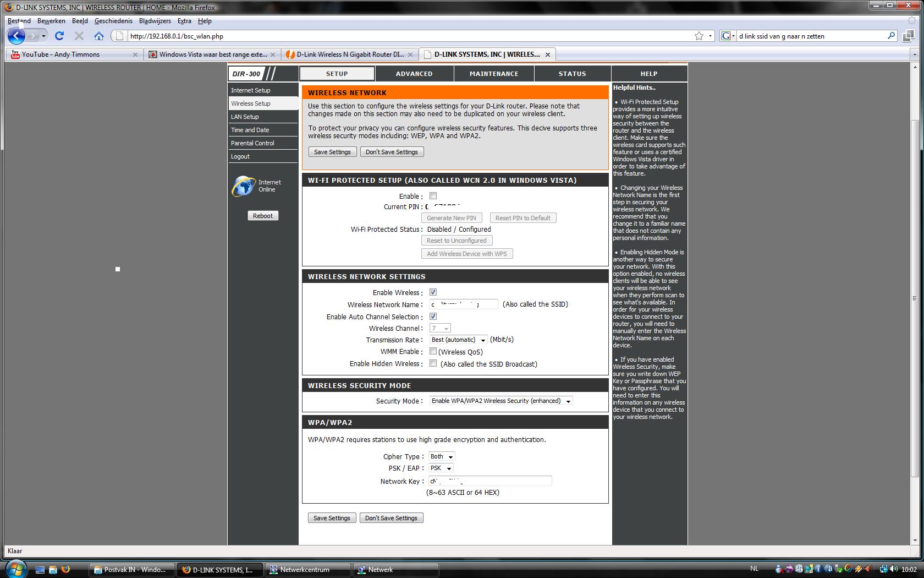924x578 pixels.
Task: Click the Firefox back arrow button
Action: coord(16,36)
